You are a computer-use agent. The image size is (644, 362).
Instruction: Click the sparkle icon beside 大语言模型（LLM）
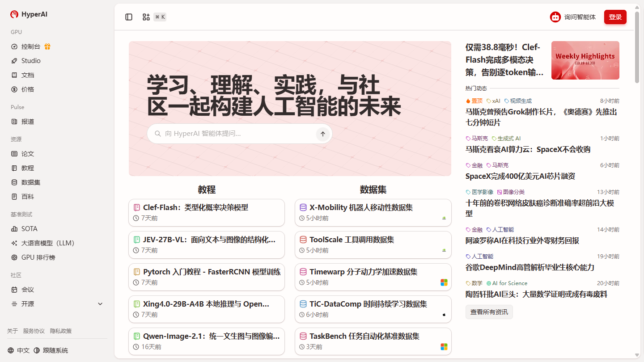pyautogui.click(x=14, y=243)
